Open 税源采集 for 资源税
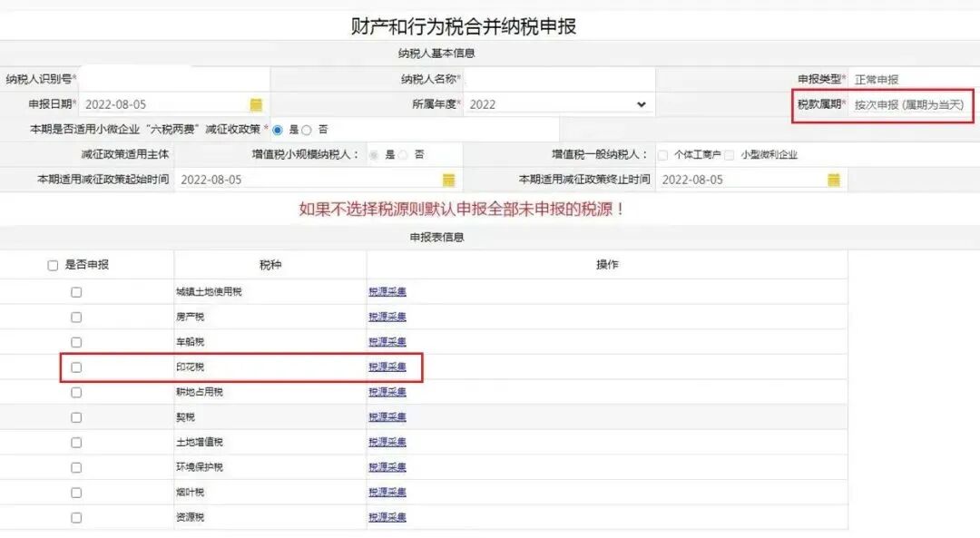The image size is (980, 538). tap(387, 517)
